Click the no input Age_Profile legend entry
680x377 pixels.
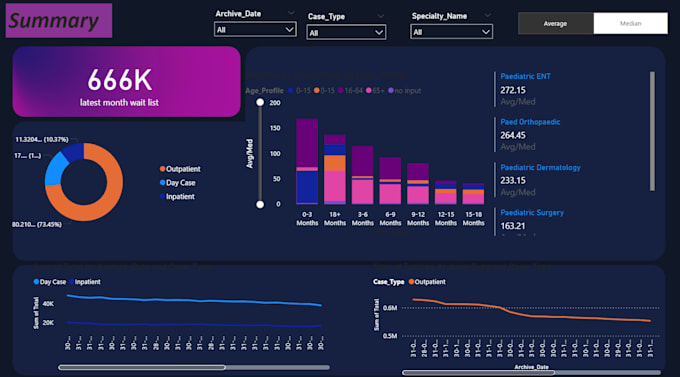coord(405,91)
